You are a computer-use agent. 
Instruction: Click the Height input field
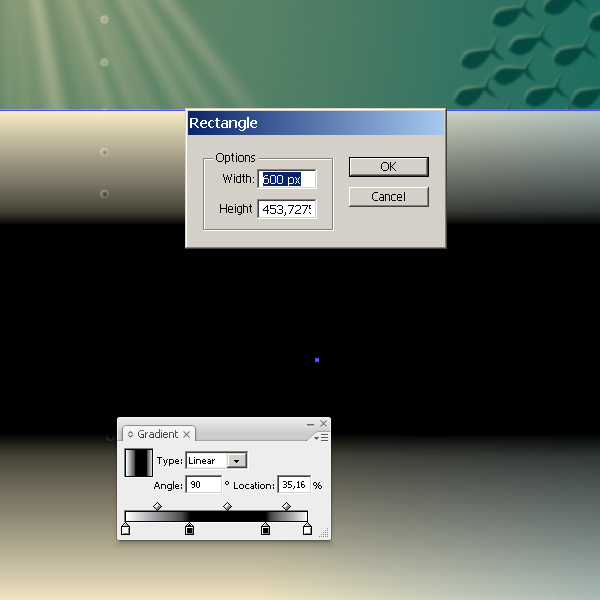tap(287, 209)
